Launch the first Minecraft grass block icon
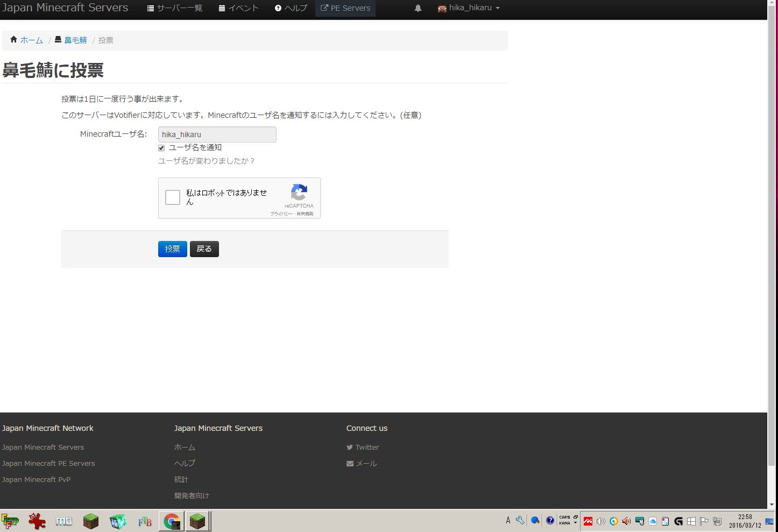778x532 pixels. click(x=91, y=521)
